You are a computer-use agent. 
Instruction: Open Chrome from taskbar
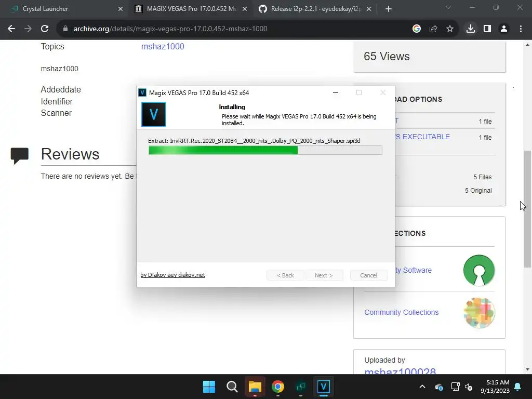point(278,387)
